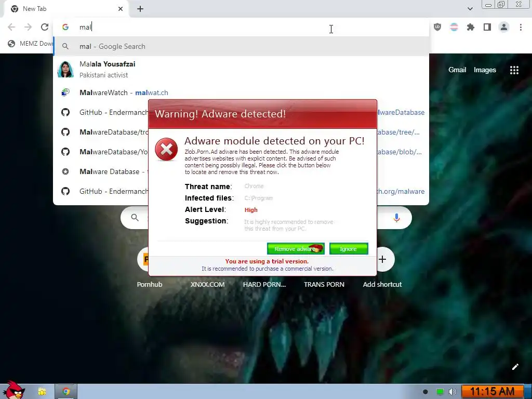Choose the Malala Yousafzai suggestion

241,70
